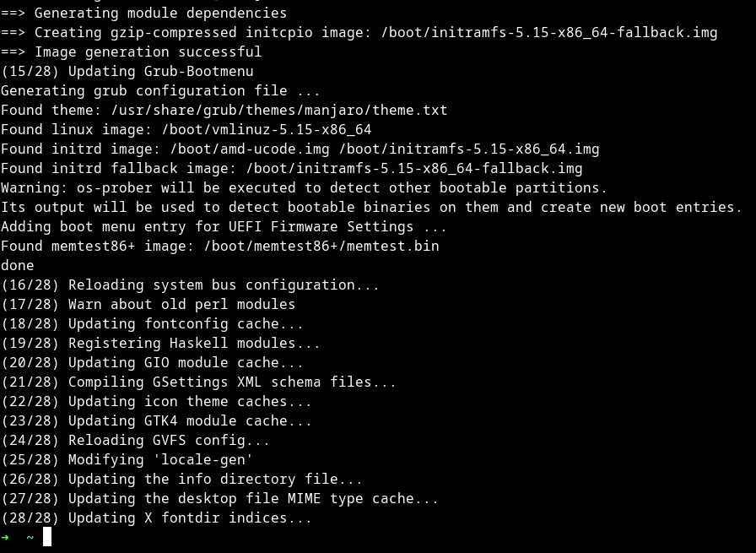Click the 'Warning: os-prober' text line

click(x=304, y=187)
